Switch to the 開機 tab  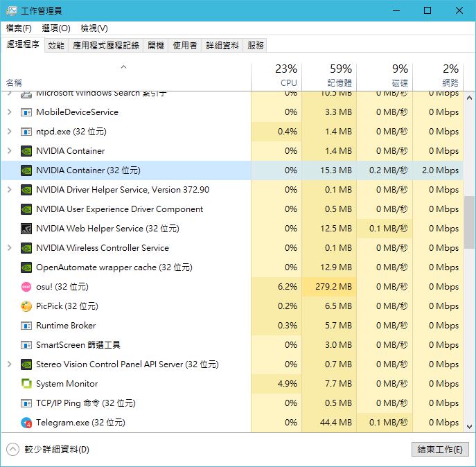[x=156, y=46]
